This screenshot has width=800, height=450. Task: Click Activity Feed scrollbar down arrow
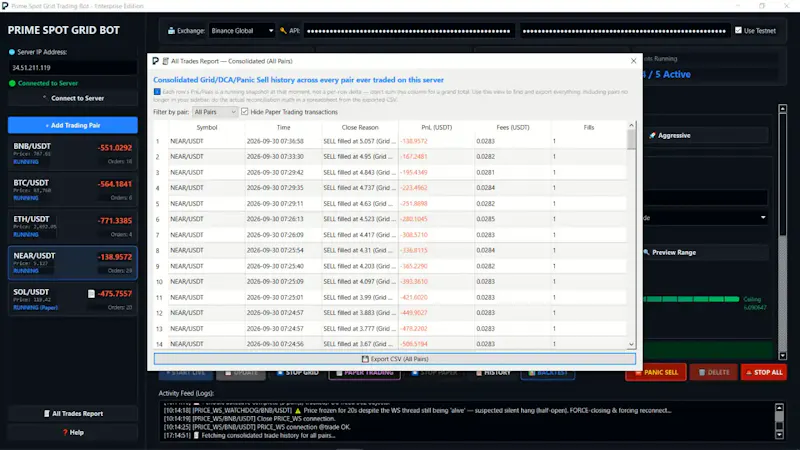tap(779, 435)
